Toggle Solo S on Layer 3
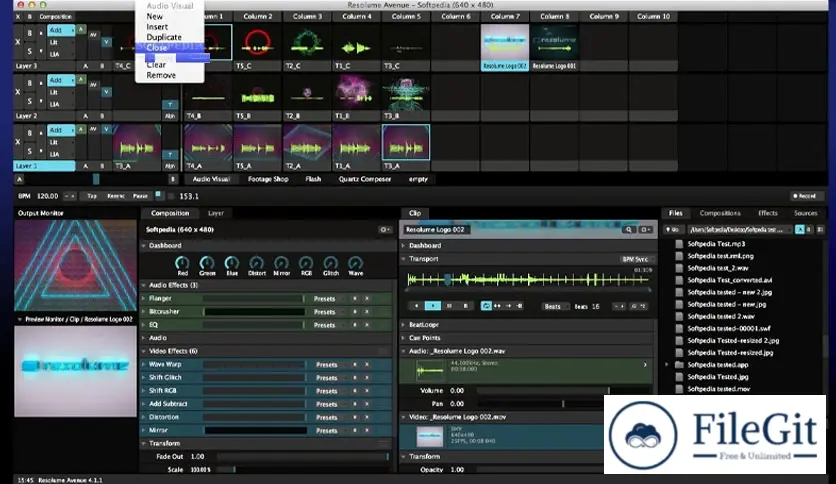 pos(29,51)
